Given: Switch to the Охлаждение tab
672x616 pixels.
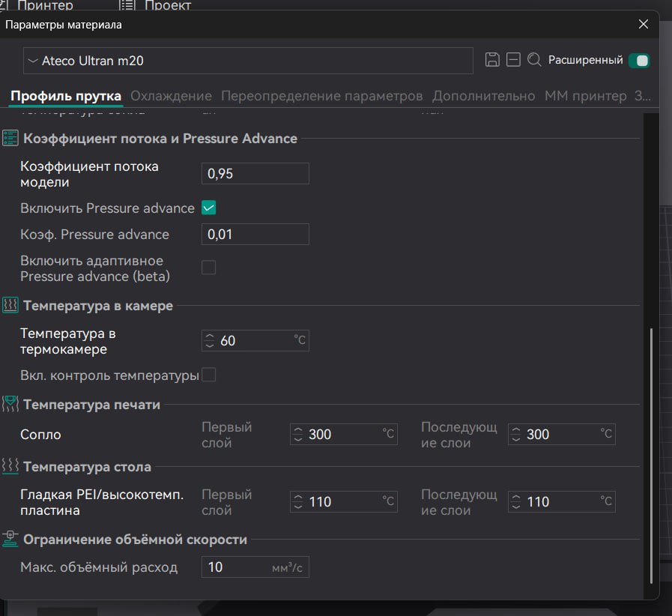Looking at the screenshot, I should (171, 96).
